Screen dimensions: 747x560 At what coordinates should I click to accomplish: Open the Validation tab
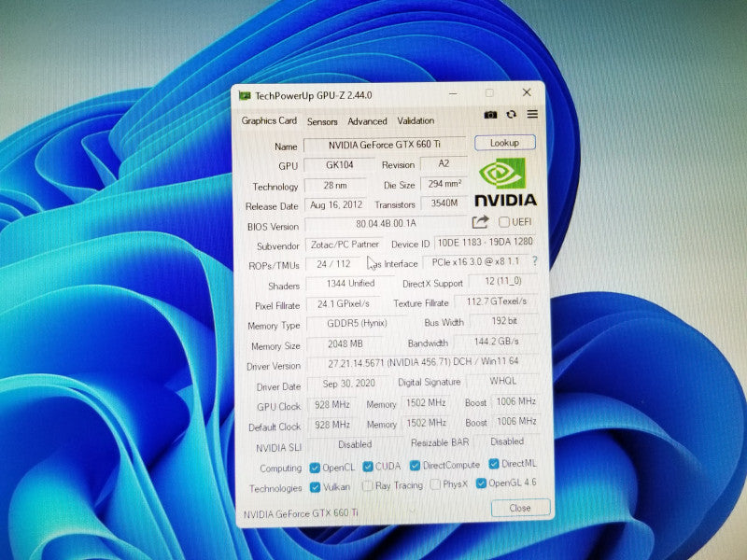point(416,121)
